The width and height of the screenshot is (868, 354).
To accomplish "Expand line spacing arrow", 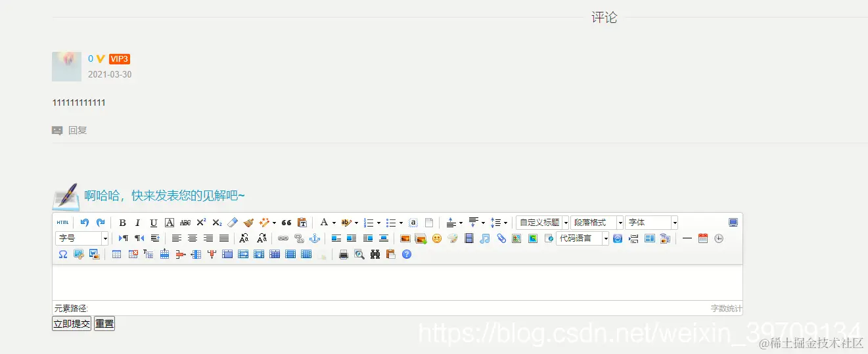I will tap(506, 223).
